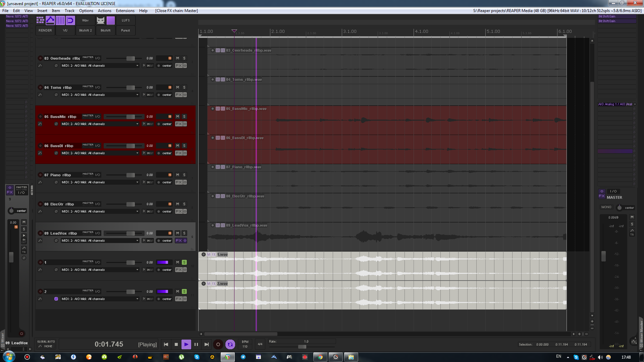This screenshot has height=362, width=644.
Task: Click the purple square toolbar button
Action: [x=111, y=20]
